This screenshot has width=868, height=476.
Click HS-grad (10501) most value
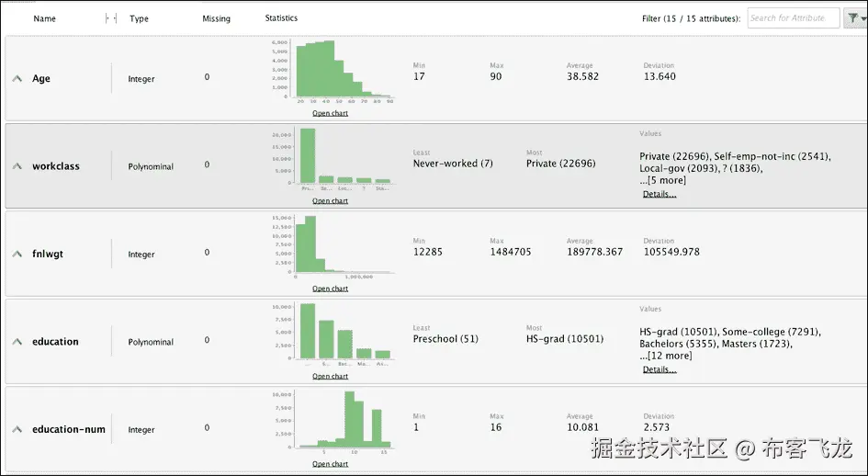pyautogui.click(x=565, y=338)
